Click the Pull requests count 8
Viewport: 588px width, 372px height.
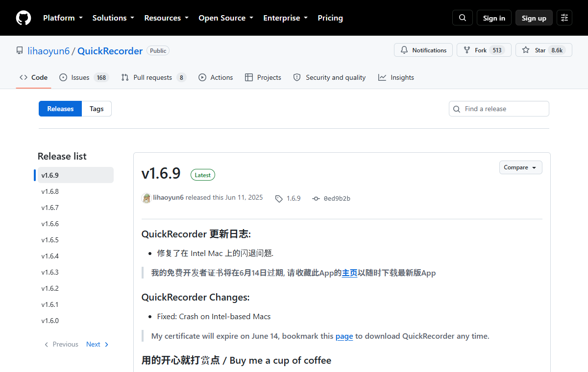[x=181, y=77]
